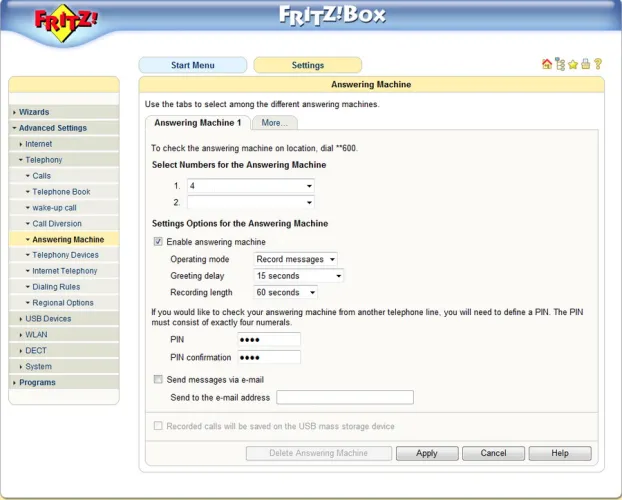The height and width of the screenshot is (500, 622).
Task: Open wake-up call page
Action: tap(64, 208)
